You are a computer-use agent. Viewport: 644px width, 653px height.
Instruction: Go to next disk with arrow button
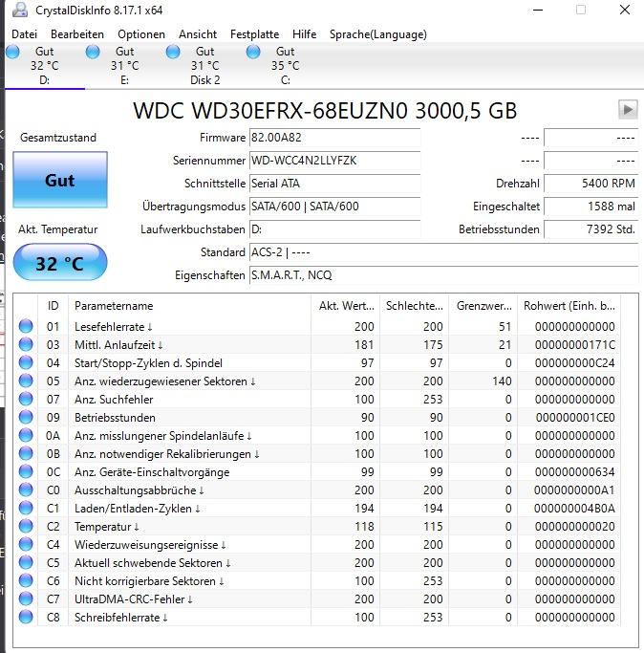(x=628, y=110)
